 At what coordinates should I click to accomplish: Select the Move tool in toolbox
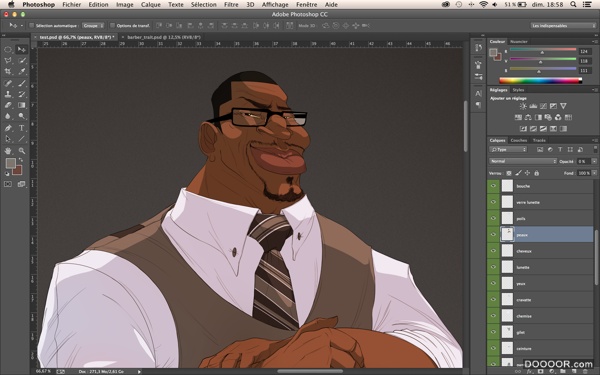21,49
